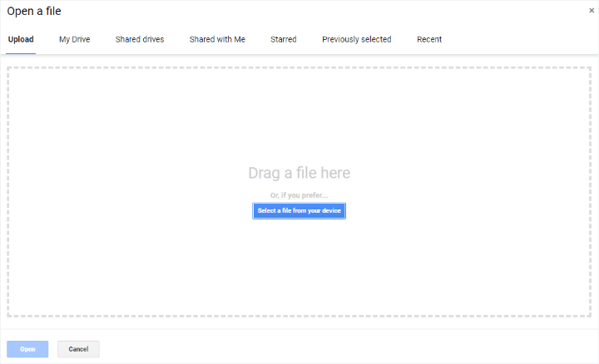View the Starred tab
The height and width of the screenshot is (364, 599).
click(283, 39)
